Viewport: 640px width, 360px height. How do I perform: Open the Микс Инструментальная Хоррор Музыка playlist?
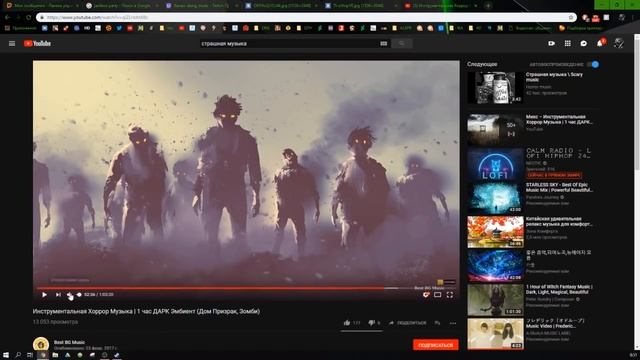(559, 119)
